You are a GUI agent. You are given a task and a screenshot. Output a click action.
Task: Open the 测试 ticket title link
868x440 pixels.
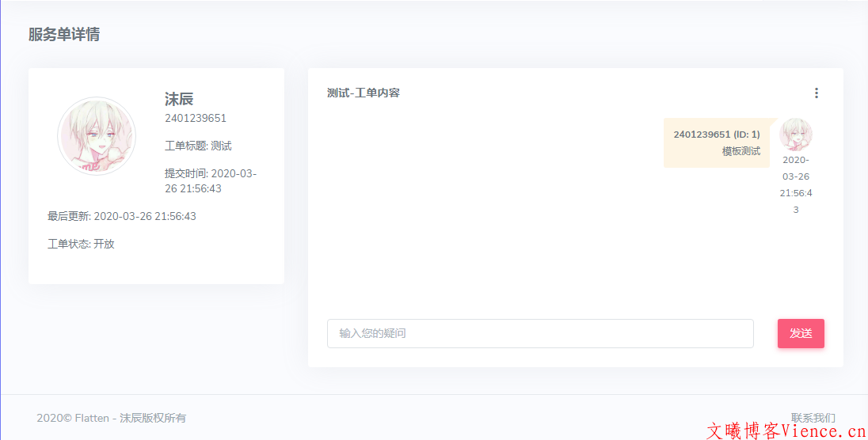[221, 146]
